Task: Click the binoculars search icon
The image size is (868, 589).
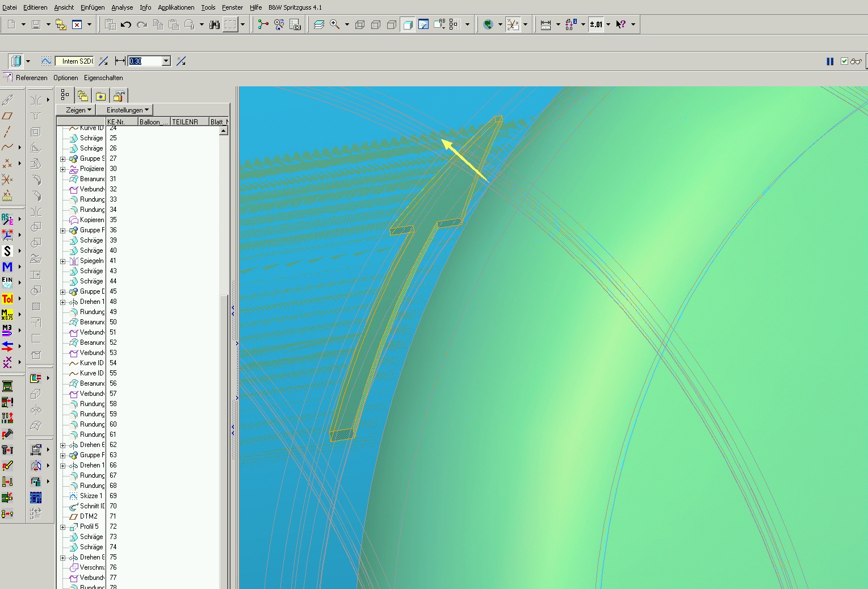Action: pos(215,24)
